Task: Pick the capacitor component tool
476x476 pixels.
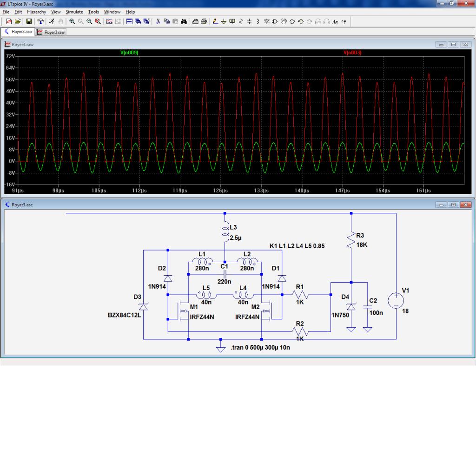Action: [x=249, y=21]
